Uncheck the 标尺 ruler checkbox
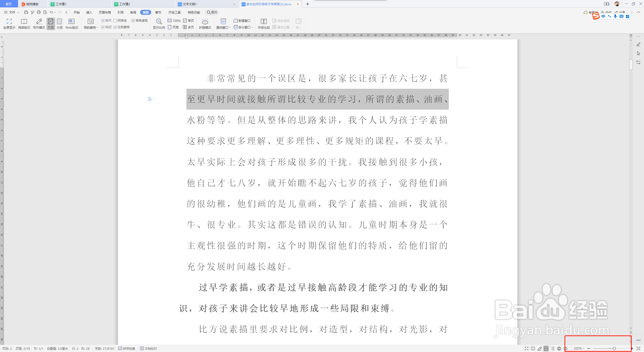Image resolution: width=644 pixels, height=352 pixels. [103, 21]
